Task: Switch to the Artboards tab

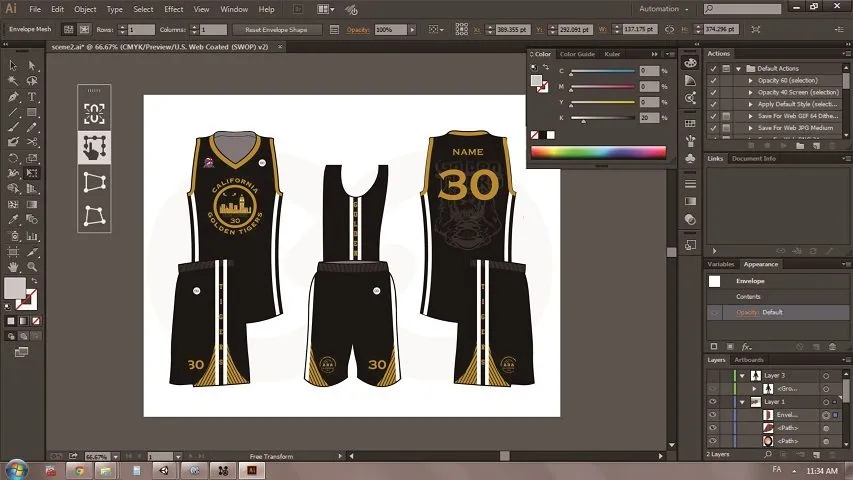Action: [749, 360]
